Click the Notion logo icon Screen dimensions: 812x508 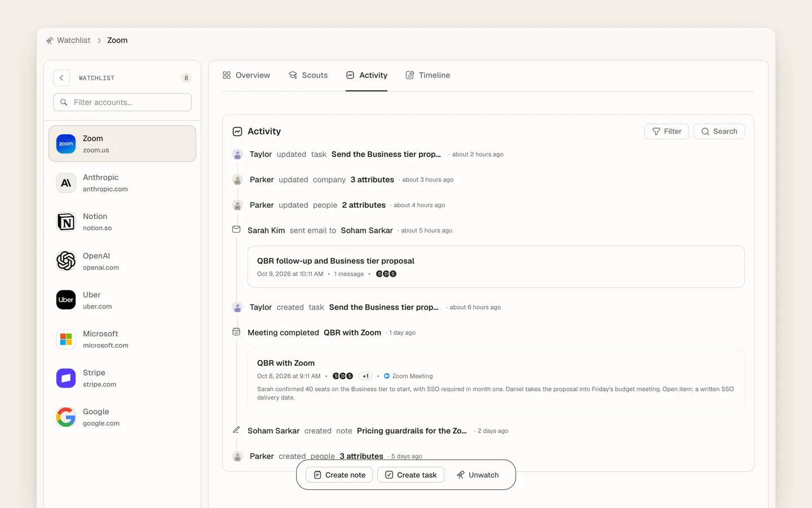[66, 222]
